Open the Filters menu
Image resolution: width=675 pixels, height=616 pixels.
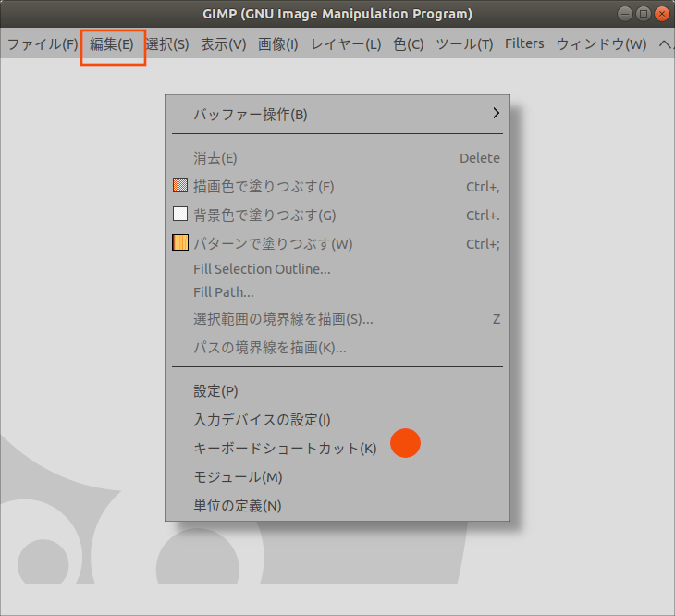pyautogui.click(x=524, y=43)
